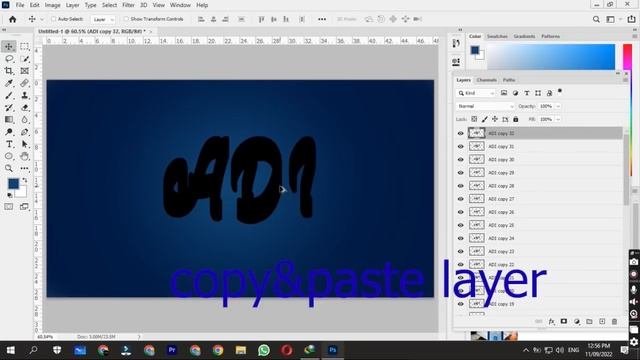Image resolution: width=640 pixels, height=360 pixels.
Task: Lock position of the layer icon
Action: pyautogui.click(x=495, y=119)
